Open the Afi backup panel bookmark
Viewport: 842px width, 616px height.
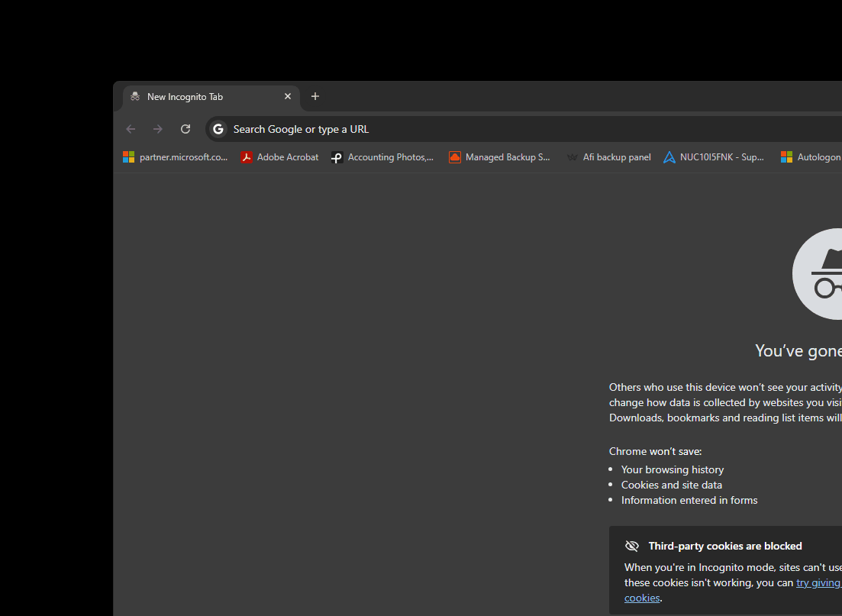609,157
